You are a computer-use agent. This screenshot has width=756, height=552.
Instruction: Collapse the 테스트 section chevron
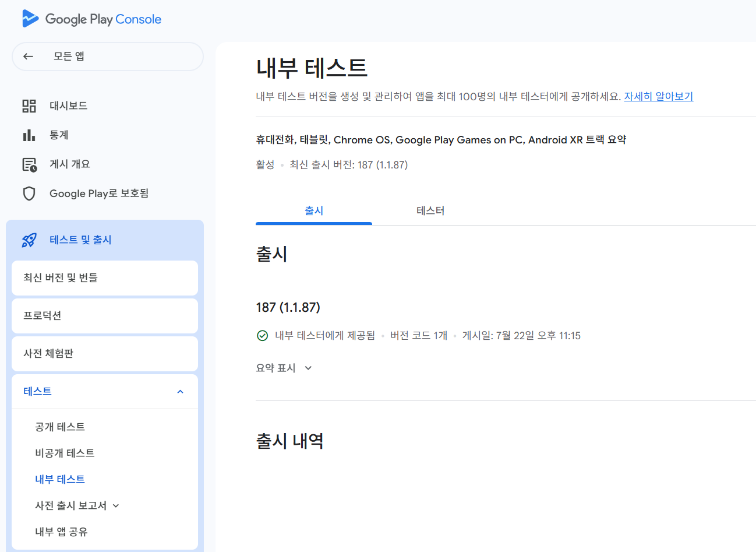(x=180, y=392)
